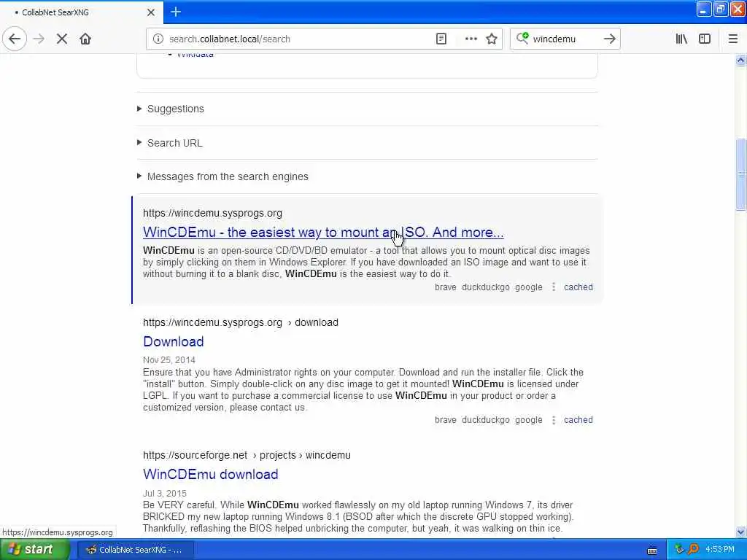The height and width of the screenshot is (560, 747).
Task: Click 'google' label on first result
Action: pyautogui.click(x=529, y=287)
